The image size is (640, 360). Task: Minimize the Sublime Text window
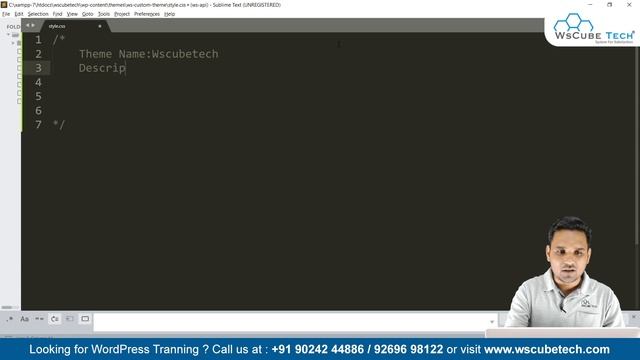[x=590, y=4]
